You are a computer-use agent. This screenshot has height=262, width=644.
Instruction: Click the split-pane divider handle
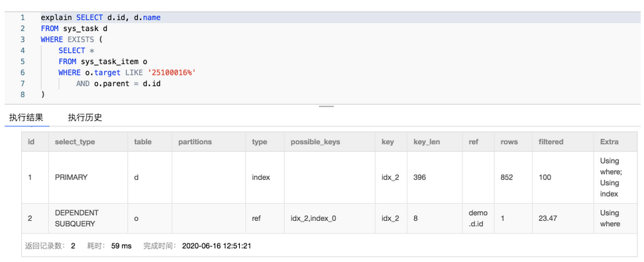pos(326,107)
